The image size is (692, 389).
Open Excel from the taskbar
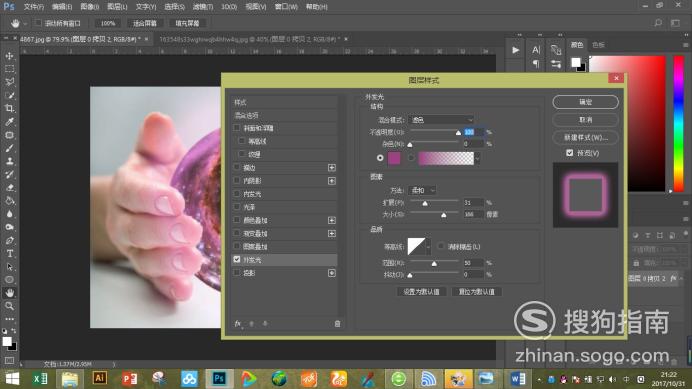pos(40,379)
